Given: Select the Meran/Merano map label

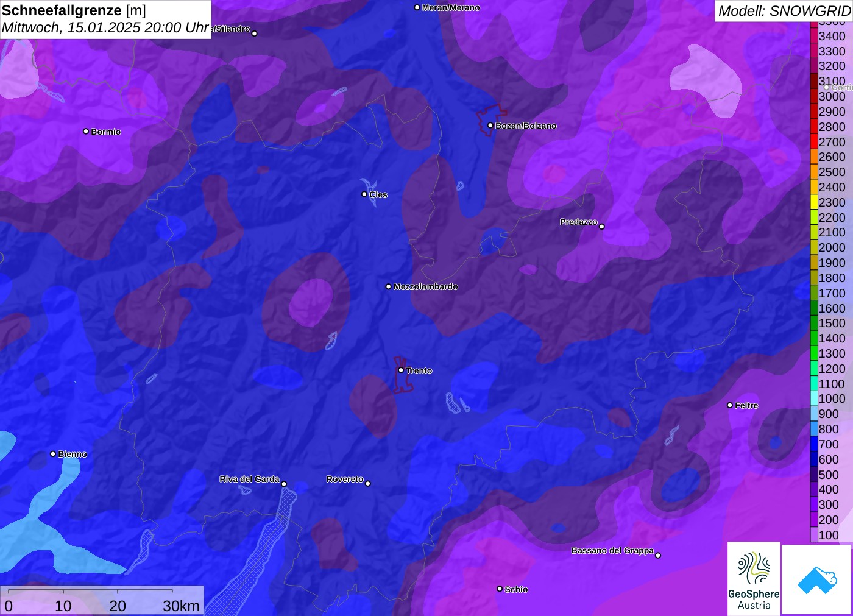Looking at the screenshot, I should pos(451,7).
